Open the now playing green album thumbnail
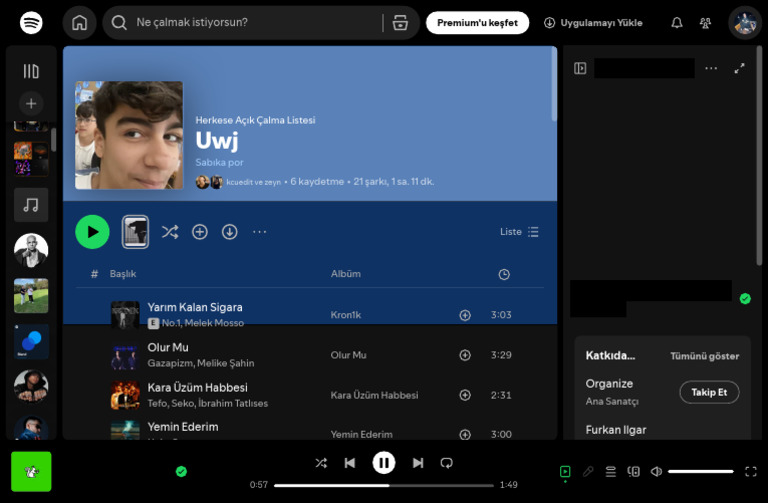 click(x=31, y=472)
